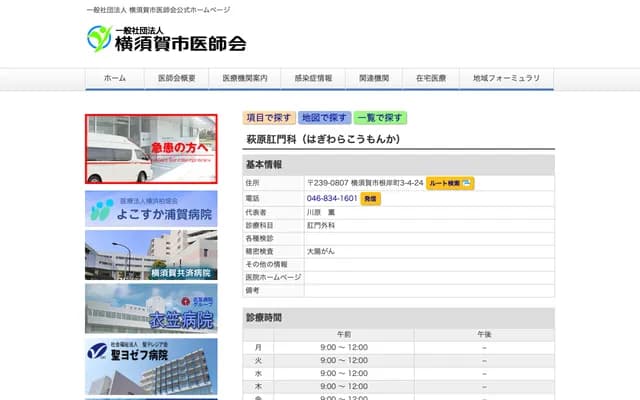The width and height of the screenshot is (640, 400).
Task: Open the よこすか浦賀病院 banner
Action: pyautogui.click(x=151, y=208)
